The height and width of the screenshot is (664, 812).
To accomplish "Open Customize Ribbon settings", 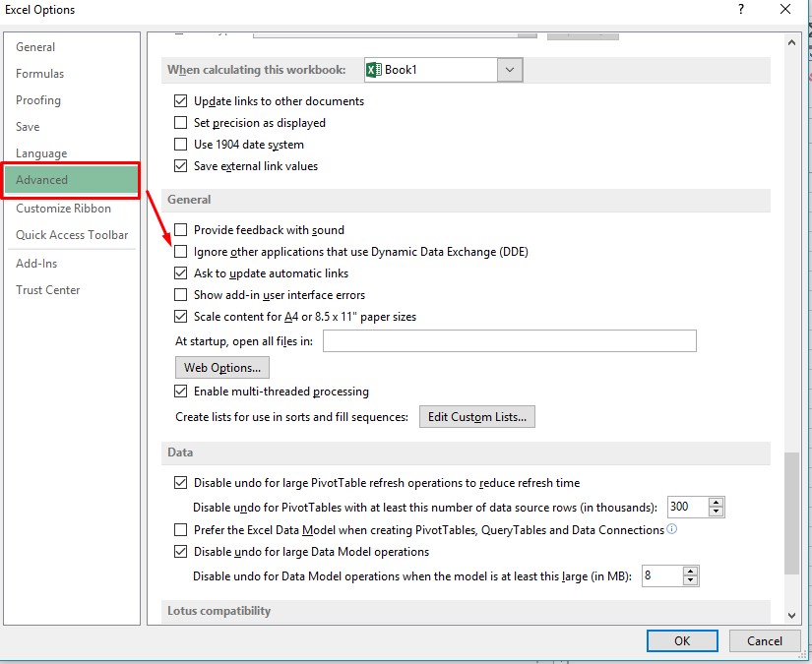I will pos(63,208).
